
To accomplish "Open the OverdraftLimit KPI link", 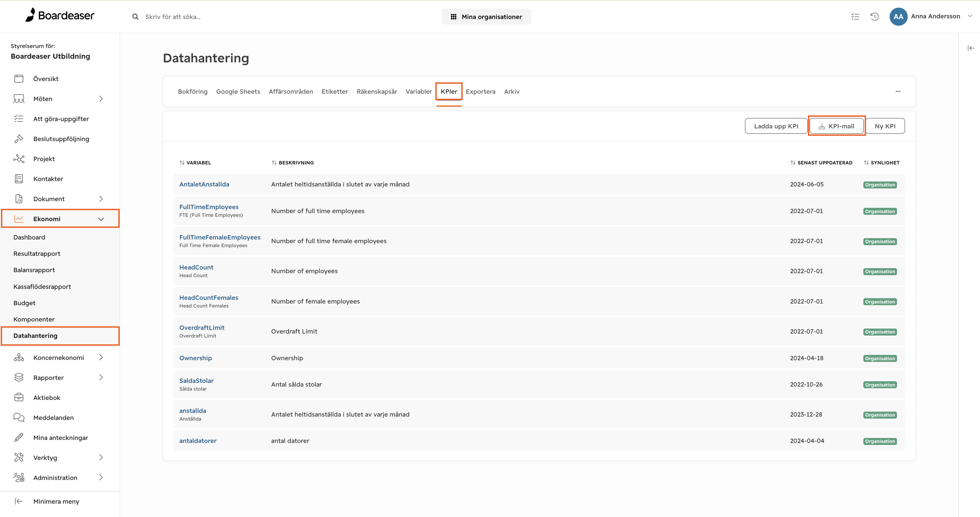I will coord(202,328).
